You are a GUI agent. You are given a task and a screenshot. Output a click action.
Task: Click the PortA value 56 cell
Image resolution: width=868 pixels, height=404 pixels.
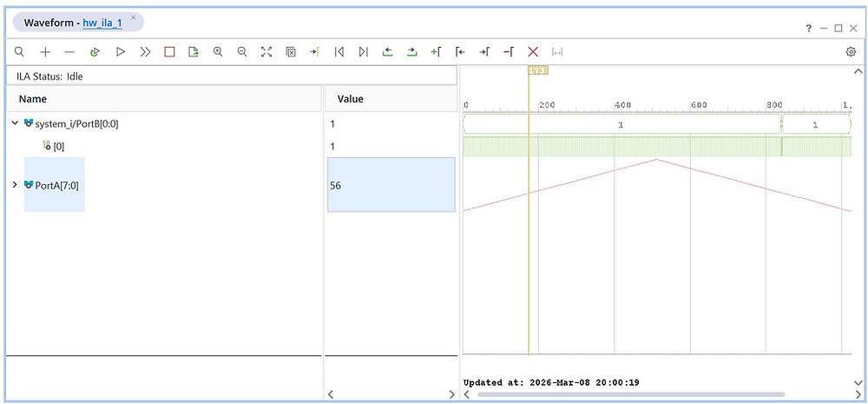(x=391, y=185)
